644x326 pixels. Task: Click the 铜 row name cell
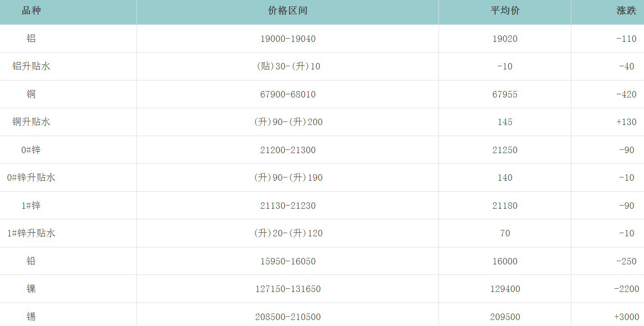pyautogui.click(x=31, y=94)
